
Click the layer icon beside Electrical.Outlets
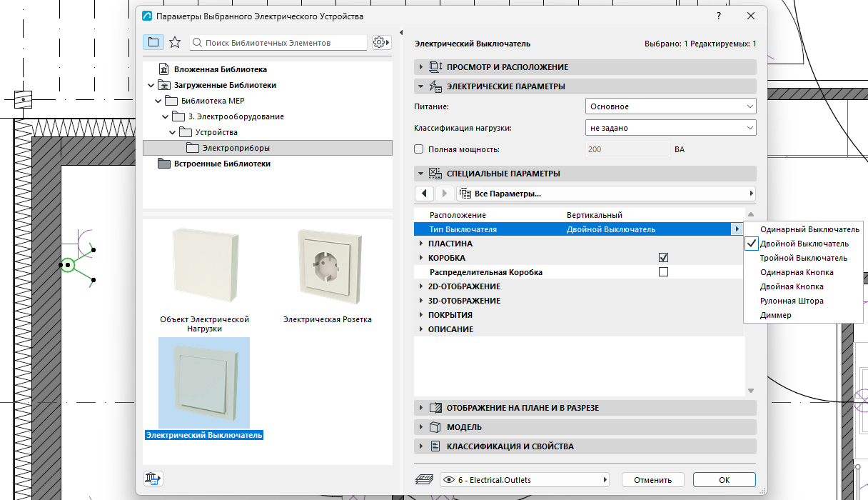pos(423,479)
